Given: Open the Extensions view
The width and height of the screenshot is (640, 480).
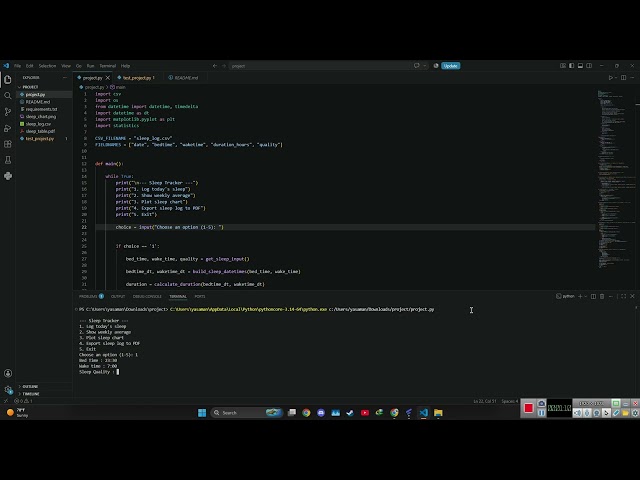Looking at the screenshot, I should click(8, 144).
